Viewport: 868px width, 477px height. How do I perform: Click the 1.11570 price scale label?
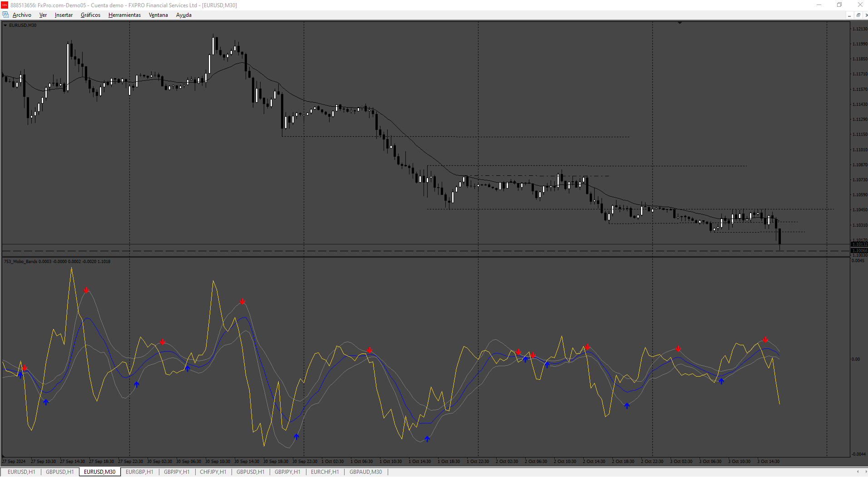point(860,89)
